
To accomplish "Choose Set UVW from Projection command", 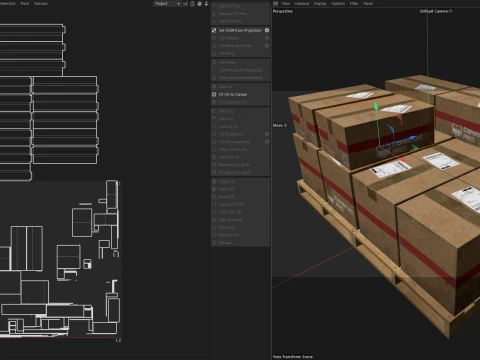I will [240, 30].
